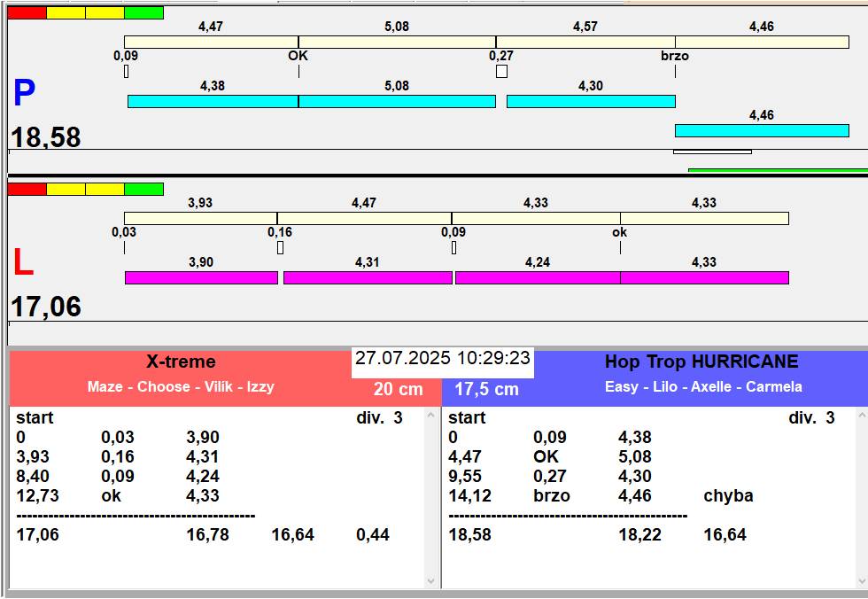This screenshot has width=868, height=599.
Task: Select the Hop Trop HURRICANE team header
Action: point(701,362)
